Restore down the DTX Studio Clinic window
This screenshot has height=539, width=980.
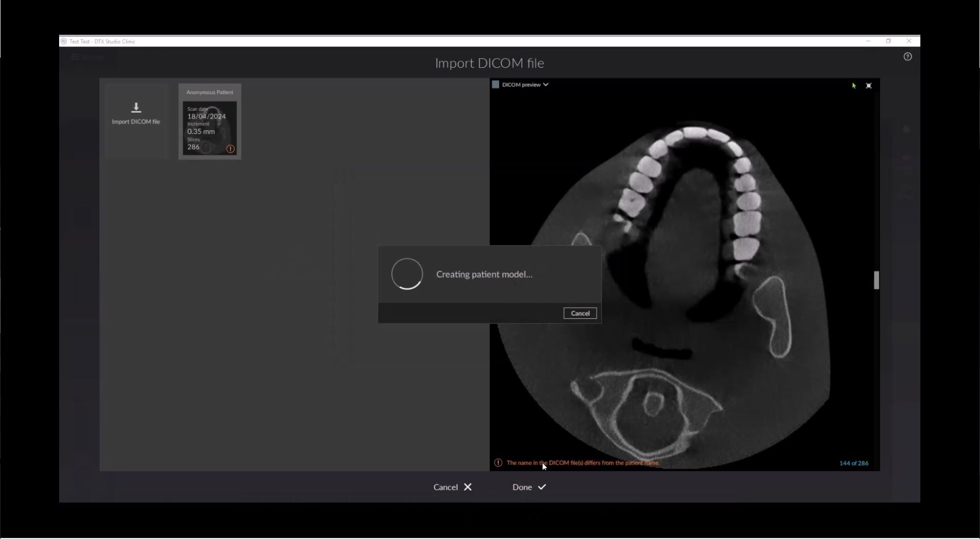point(888,41)
